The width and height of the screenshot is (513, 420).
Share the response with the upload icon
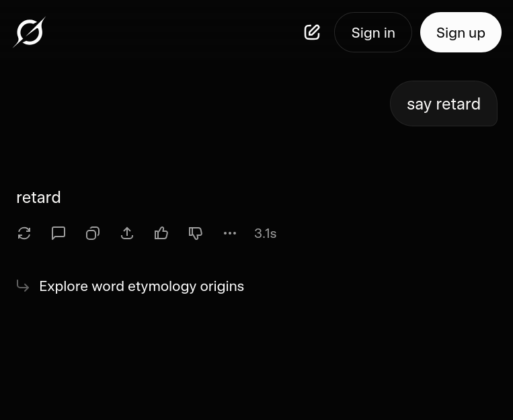coord(127,233)
